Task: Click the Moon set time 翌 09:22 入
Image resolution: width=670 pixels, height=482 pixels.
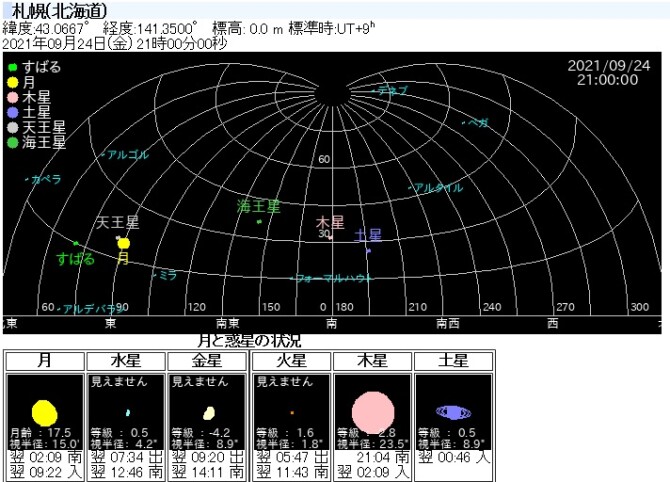Action: (45, 473)
